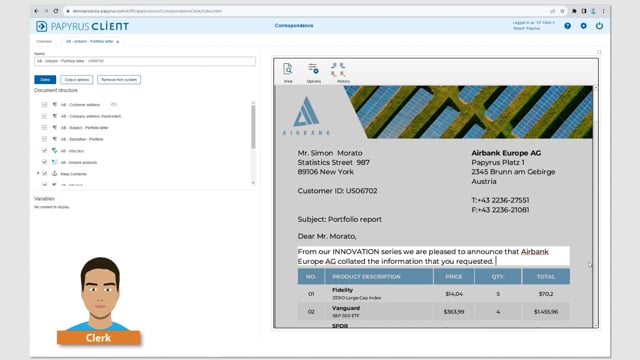
Task: Click paragraph icon of AB - Customer address
Action: pyautogui.click(x=54, y=104)
